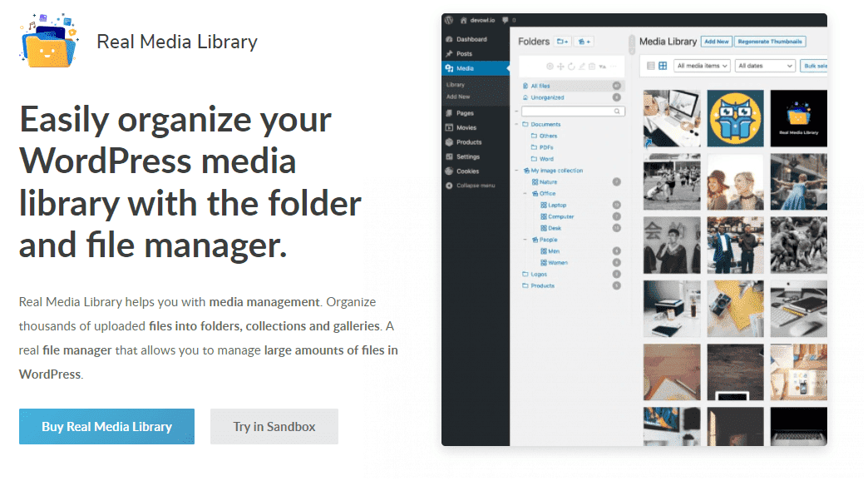Switch to list view in Media Library
This screenshot has width=868, height=481.
pyautogui.click(x=651, y=66)
